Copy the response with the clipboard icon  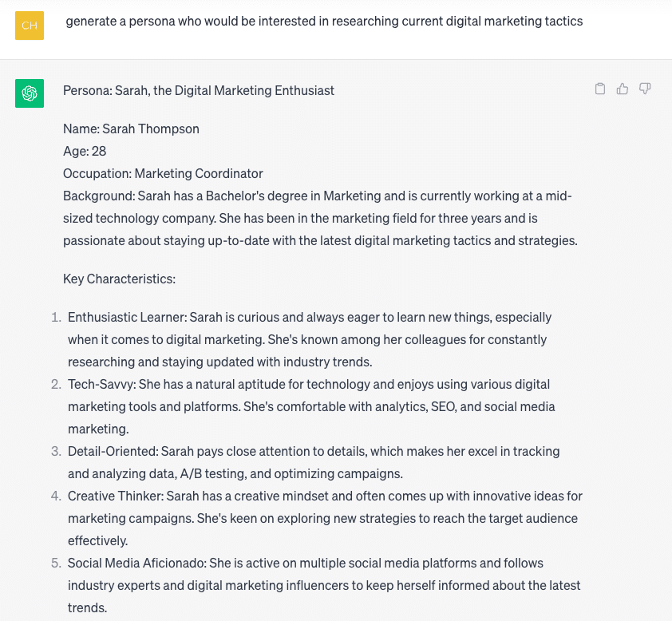(x=600, y=89)
